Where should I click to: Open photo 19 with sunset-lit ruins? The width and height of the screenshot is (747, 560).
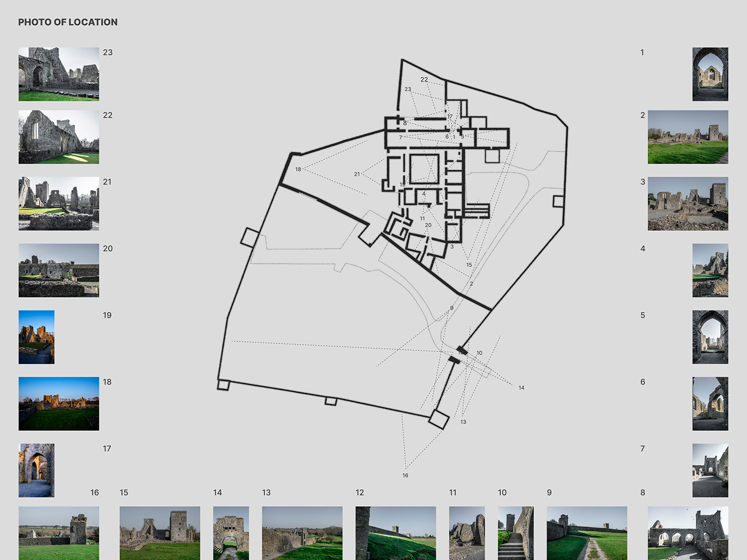(x=36, y=337)
